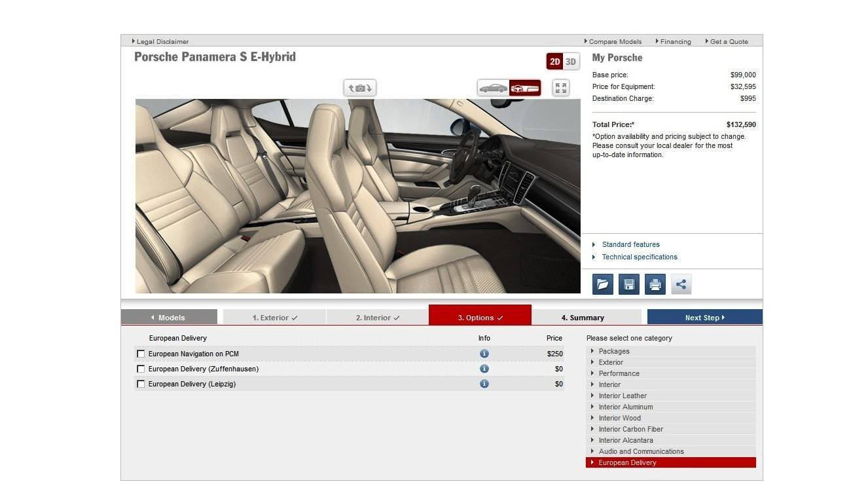Check European Delivery (Zuffenhausen) option
Screen dimensions: 868x486
pyautogui.click(x=141, y=369)
